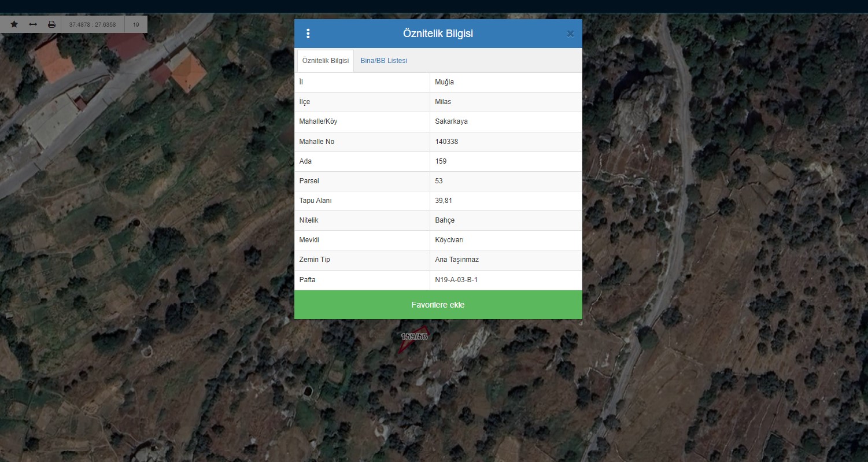Click the zoom level 19 indicator
The height and width of the screenshot is (462, 868).
click(136, 25)
